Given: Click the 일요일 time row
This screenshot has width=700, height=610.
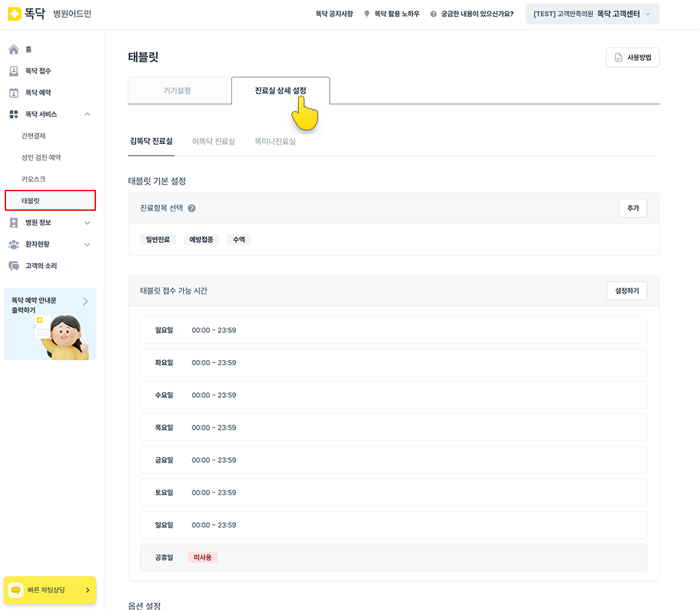Looking at the screenshot, I should pyautogui.click(x=393, y=525).
